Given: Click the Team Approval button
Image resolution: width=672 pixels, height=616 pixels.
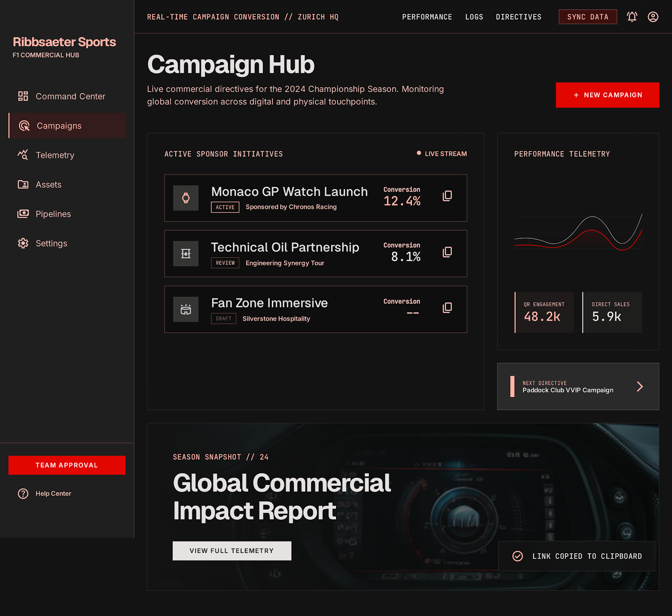Looking at the screenshot, I should (67, 465).
